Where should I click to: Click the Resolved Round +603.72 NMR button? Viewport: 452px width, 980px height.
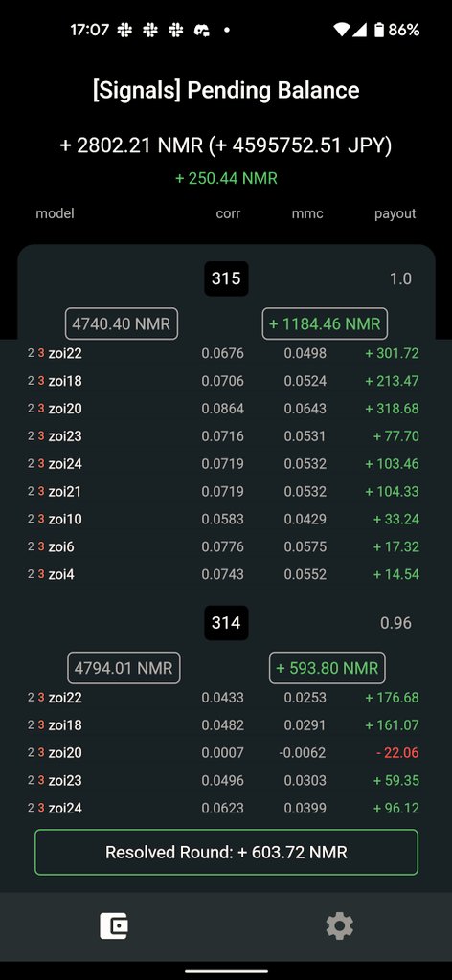226,852
